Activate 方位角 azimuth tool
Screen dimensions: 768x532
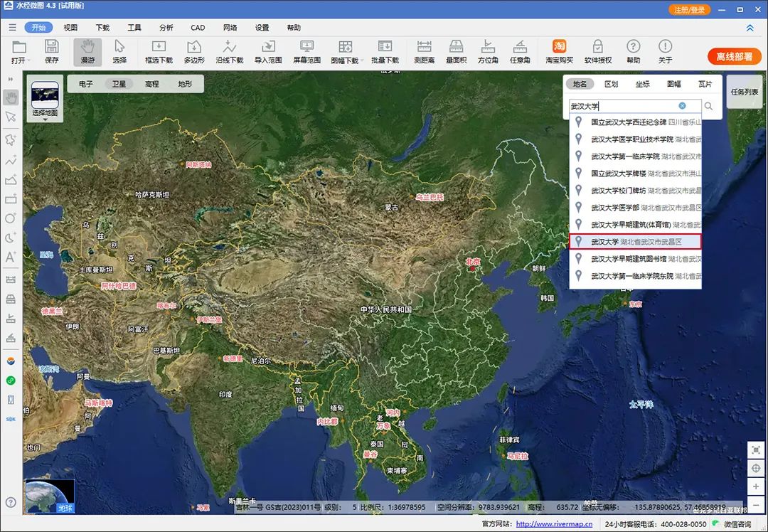(488, 51)
